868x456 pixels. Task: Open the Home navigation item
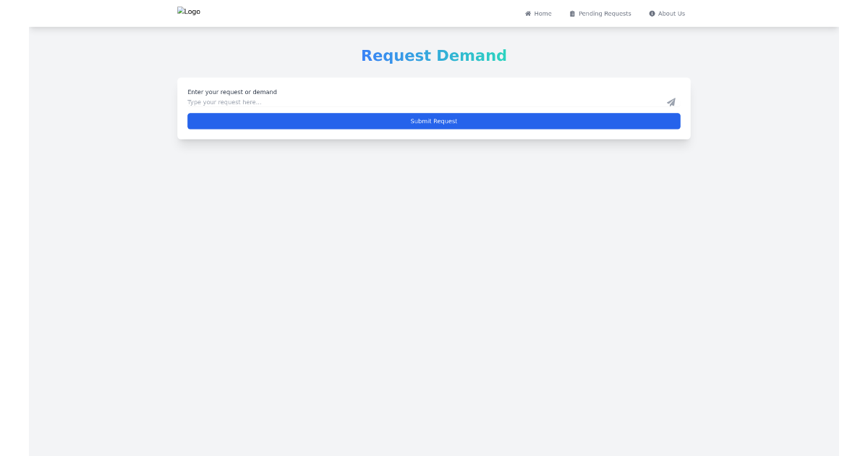(538, 13)
